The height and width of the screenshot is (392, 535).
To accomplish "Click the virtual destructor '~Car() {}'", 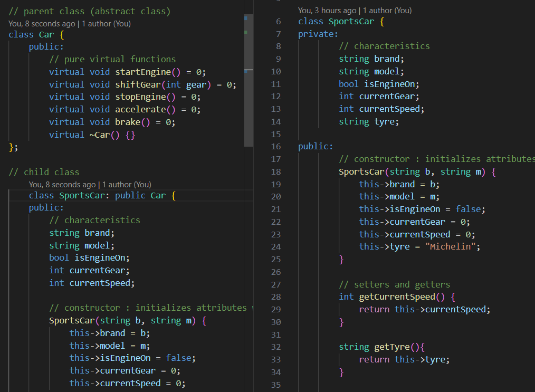I will (x=112, y=135).
